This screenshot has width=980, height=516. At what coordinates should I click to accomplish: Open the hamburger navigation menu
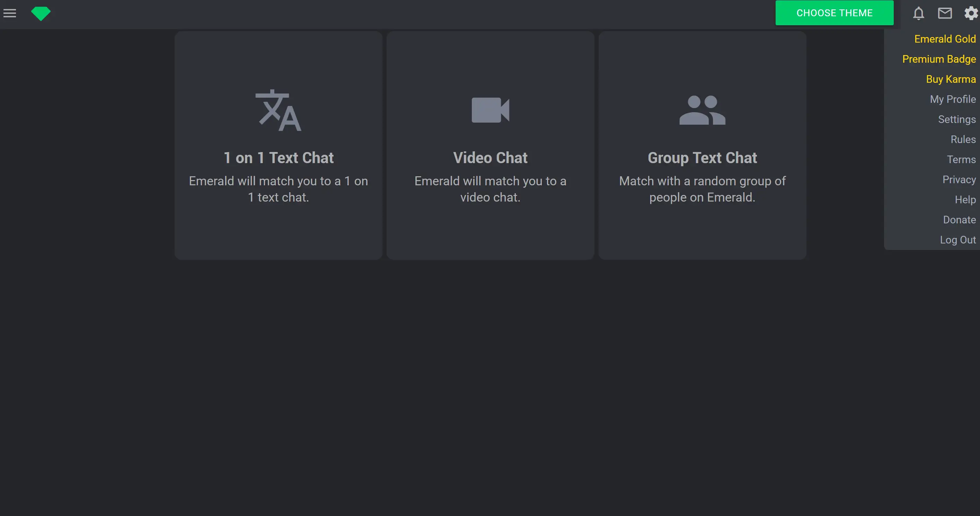pos(9,13)
